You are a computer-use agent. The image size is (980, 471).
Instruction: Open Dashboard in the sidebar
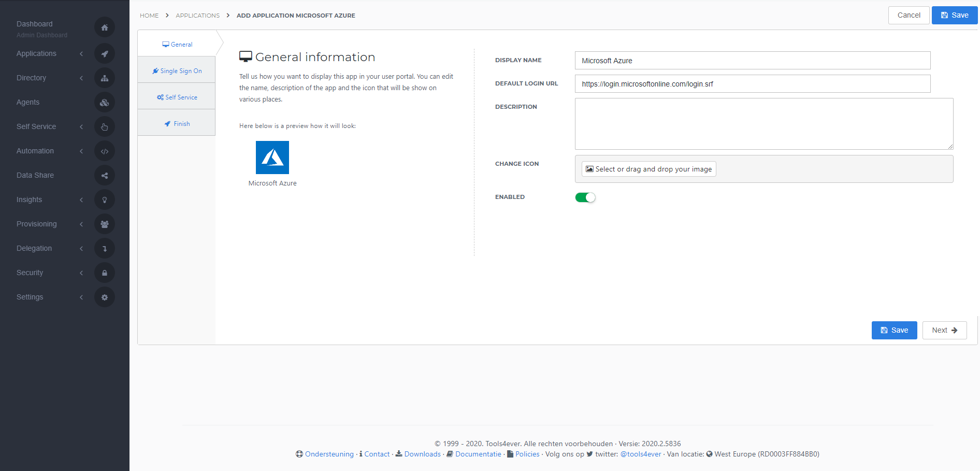pos(35,24)
